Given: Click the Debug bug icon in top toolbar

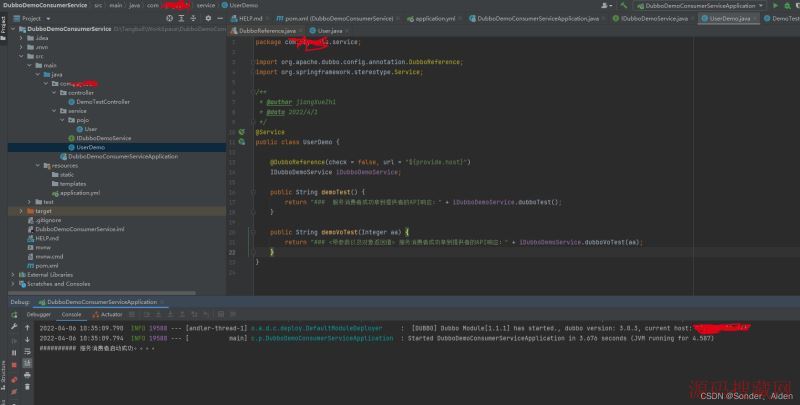Looking at the screenshot, I should (787, 6).
